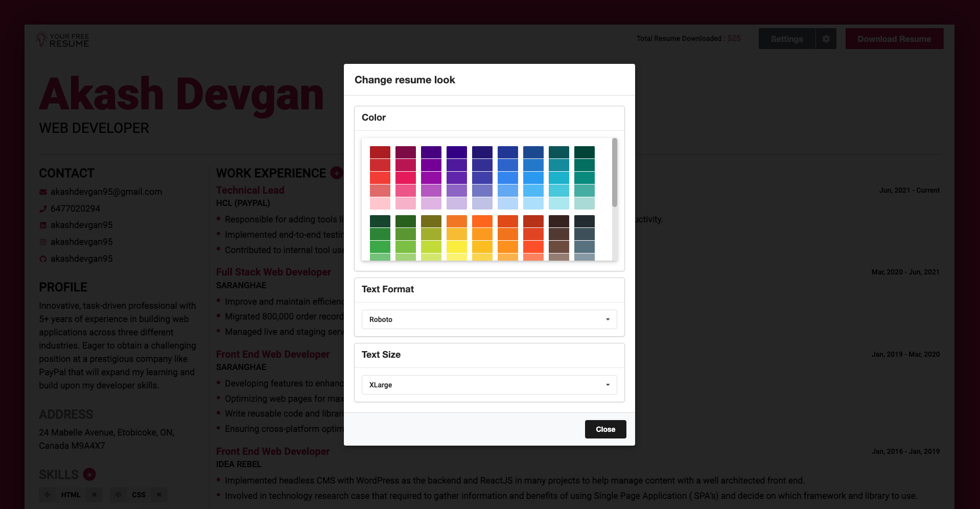
Task: Click the phone number 6477020294
Action: tap(76, 209)
